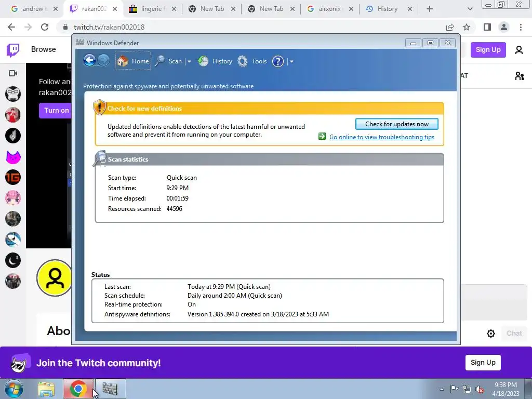
Task: Go back in Windows Defender
Action: coord(89,61)
